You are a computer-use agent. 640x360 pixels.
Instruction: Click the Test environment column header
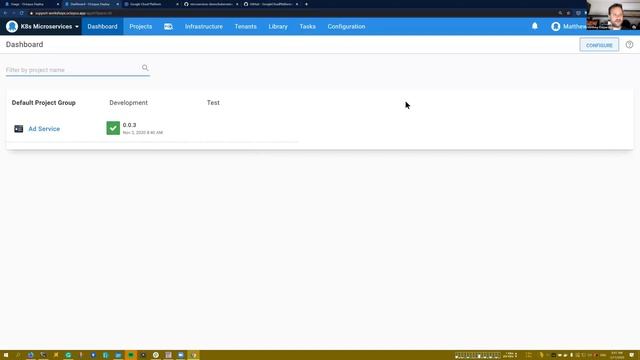coord(213,103)
